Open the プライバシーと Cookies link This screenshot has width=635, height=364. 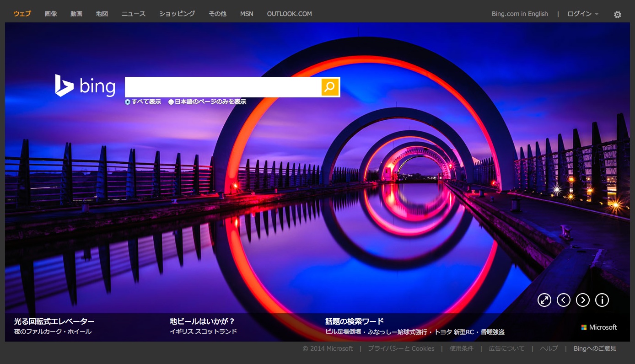click(401, 348)
